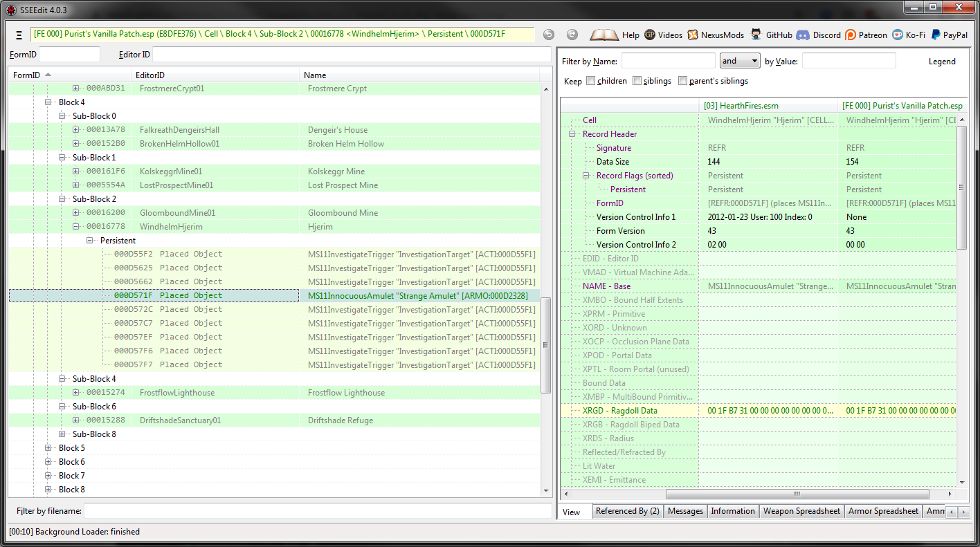Enable the Keep children checkbox

tap(590, 81)
